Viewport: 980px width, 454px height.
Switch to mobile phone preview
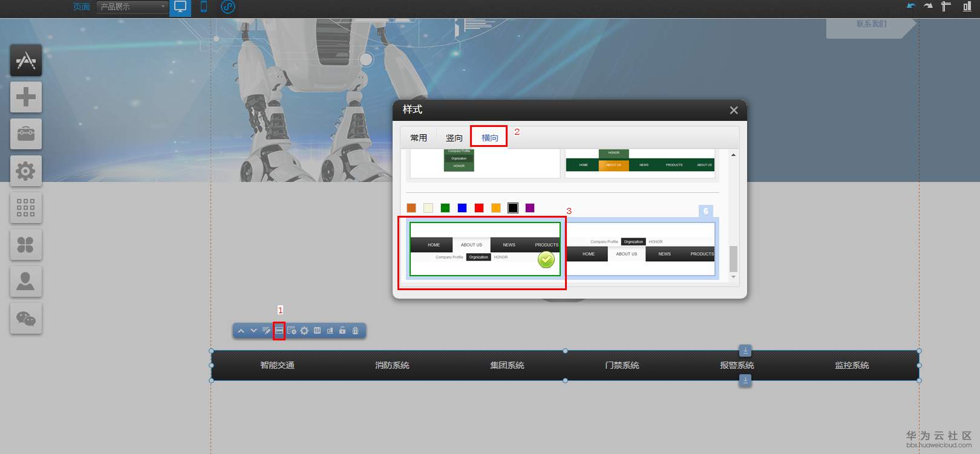click(204, 7)
